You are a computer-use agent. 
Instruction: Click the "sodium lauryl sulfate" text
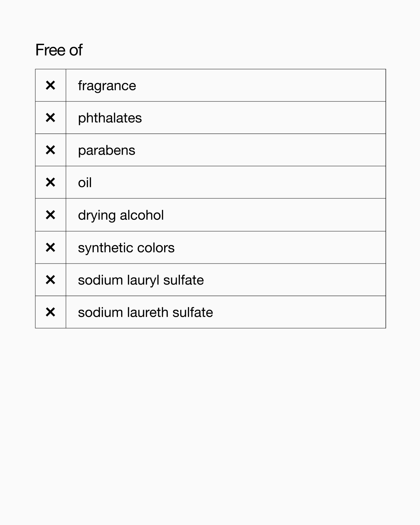click(x=141, y=280)
